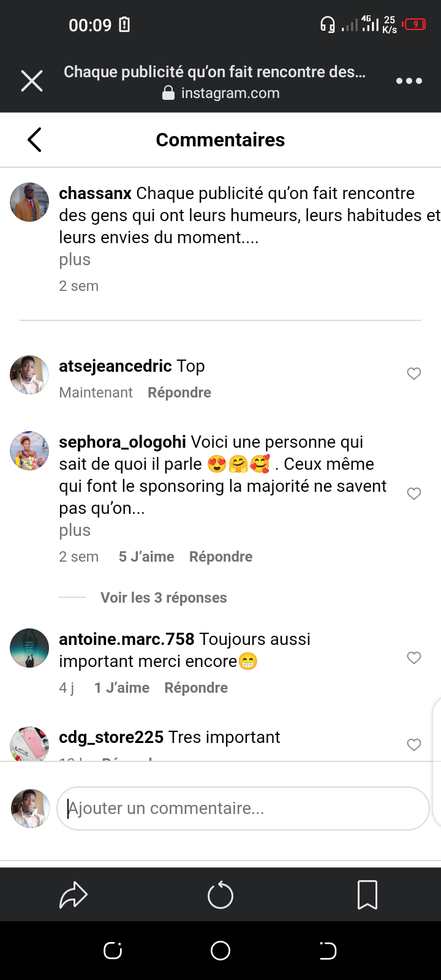The image size is (441, 980).
Task: View the 5 J'aime on sephora_ologohi's comment
Action: pos(146,557)
